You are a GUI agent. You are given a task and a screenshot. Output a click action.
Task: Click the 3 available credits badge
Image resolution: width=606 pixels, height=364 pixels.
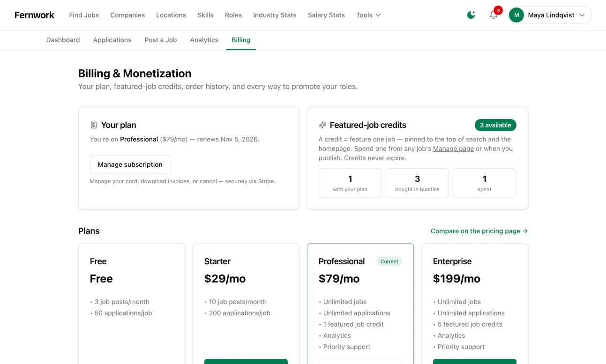tap(495, 125)
